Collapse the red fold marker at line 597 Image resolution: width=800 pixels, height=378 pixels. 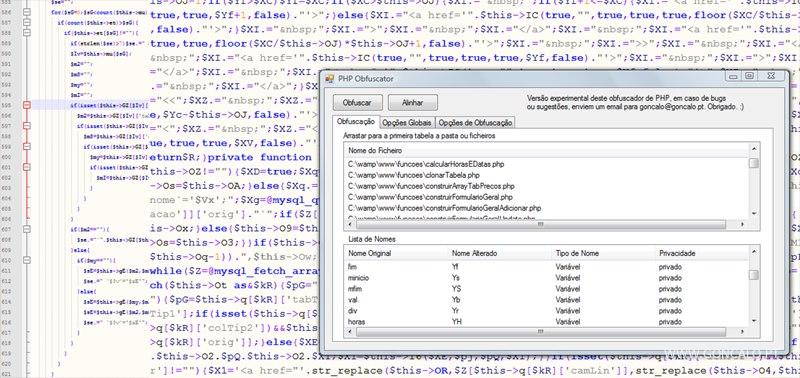(27, 125)
